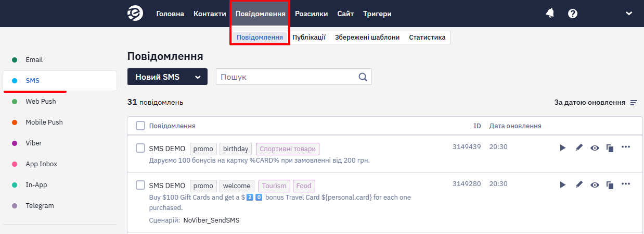The height and width of the screenshot is (234, 644).
Task: Open Тригери in top navigation
Action: pyautogui.click(x=377, y=14)
